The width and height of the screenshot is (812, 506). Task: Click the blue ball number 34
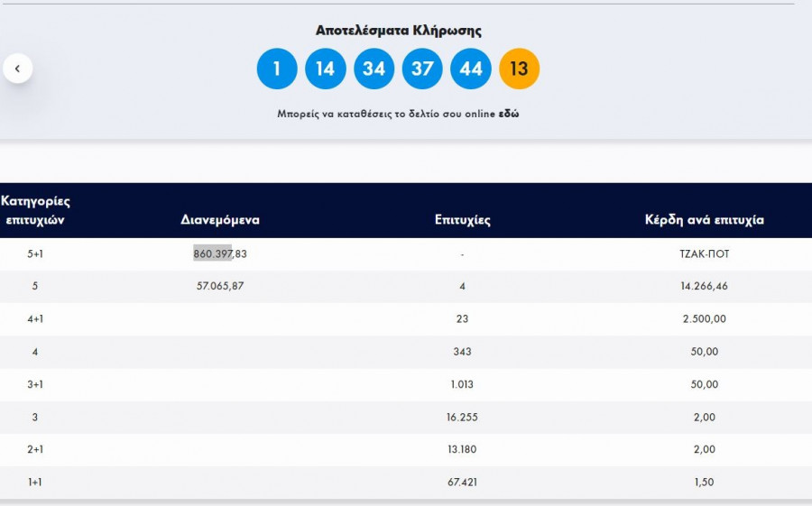(x=374, y=69)
